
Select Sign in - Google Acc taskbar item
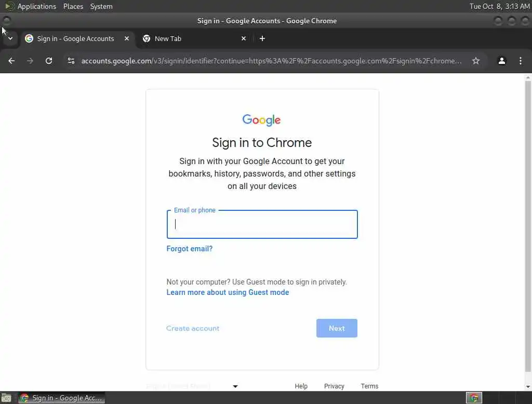(x=61, y=398)
